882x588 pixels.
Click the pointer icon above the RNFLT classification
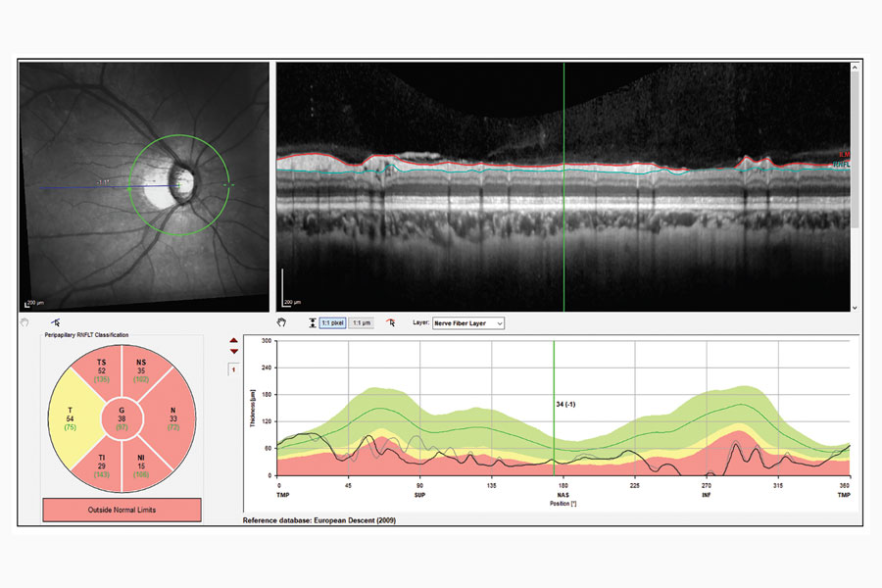[57, 322]
